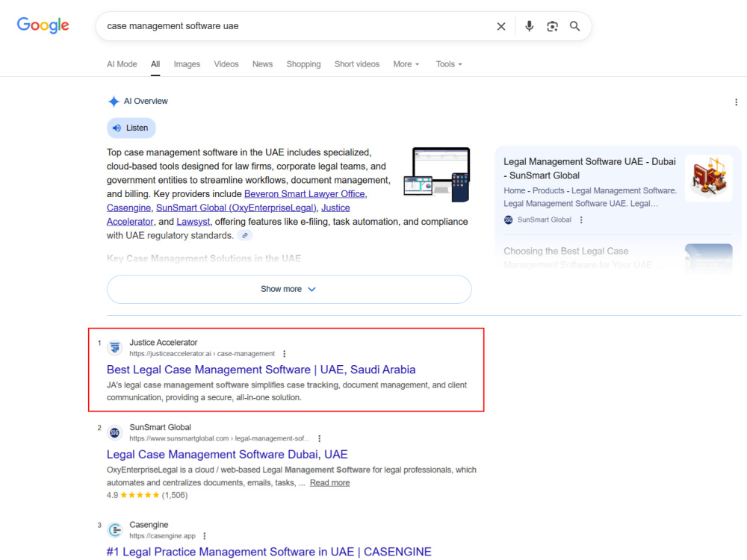
Task: Click the Casengine favicon
Action: (115, 529)
